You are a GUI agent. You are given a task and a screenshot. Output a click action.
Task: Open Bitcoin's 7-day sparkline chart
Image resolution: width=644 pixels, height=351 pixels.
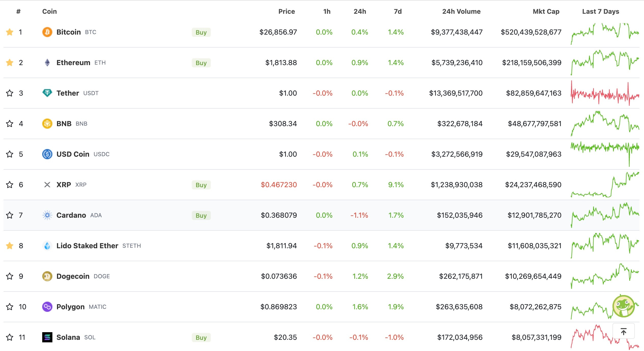(605, 34)
